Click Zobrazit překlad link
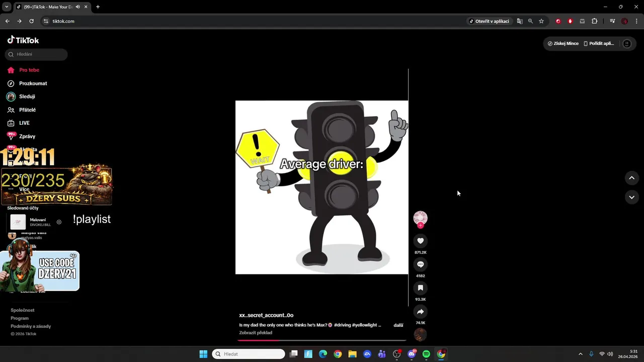Image resolution: width=644 pixels, height=362 pixels. pos(256,333)
